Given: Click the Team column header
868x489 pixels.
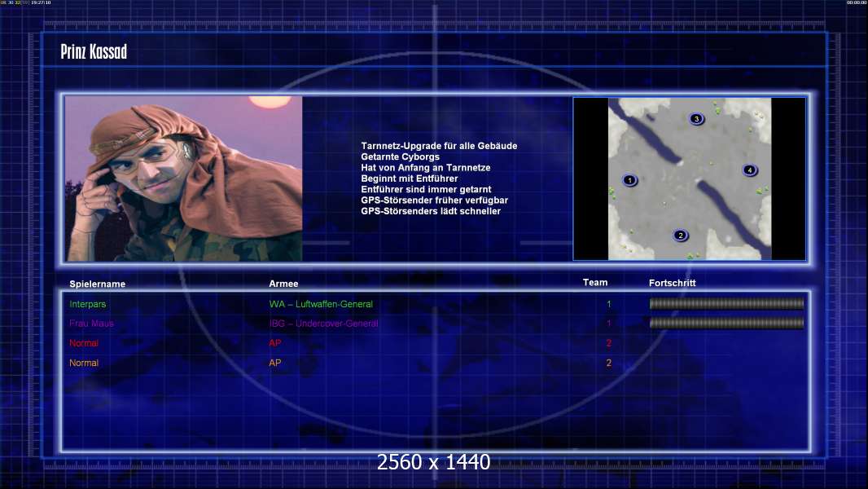Looking at the screenshot, I should coord(595,283).
